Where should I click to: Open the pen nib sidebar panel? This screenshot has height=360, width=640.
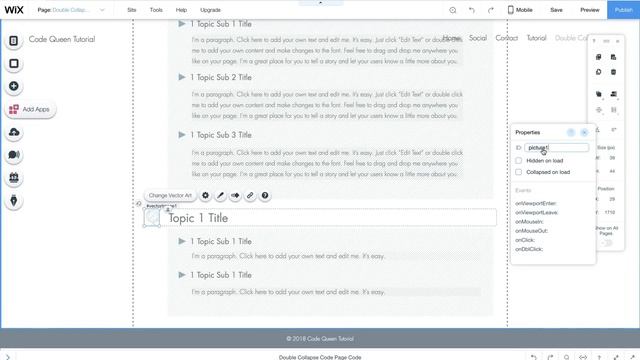(x=13, y=200)
